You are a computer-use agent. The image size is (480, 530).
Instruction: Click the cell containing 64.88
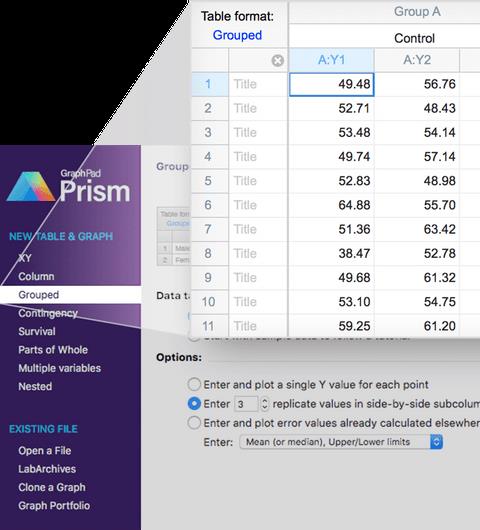[x=332, y=205]
